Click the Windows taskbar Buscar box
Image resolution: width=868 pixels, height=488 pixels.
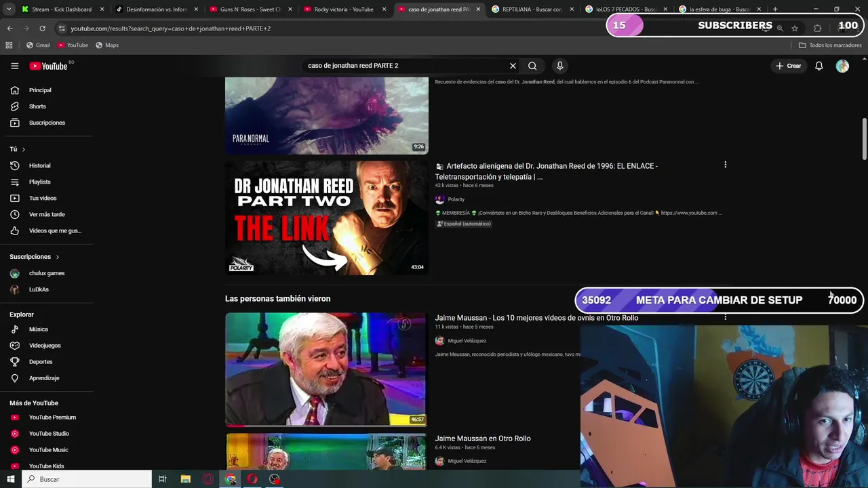coord(86,479)
